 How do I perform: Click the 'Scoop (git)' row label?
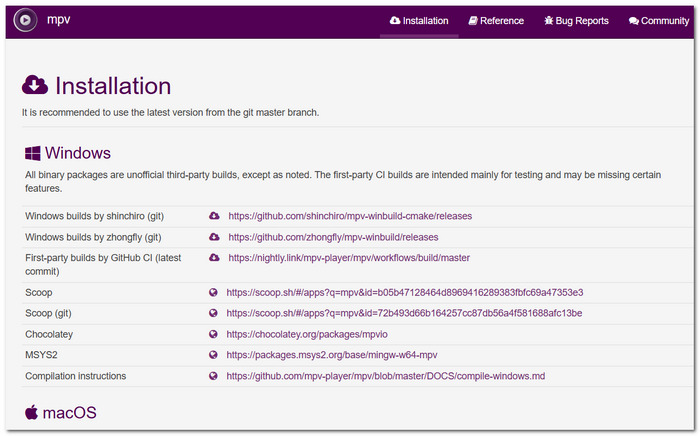point(48,313)
